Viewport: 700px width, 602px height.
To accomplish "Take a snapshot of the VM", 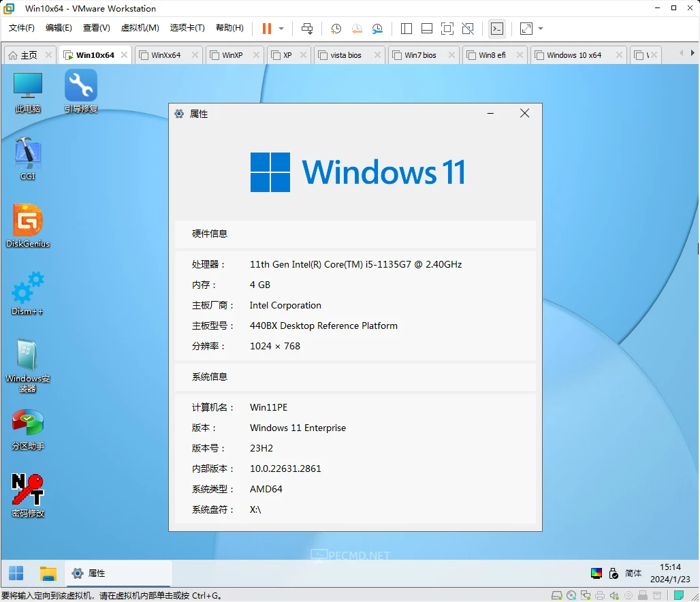I will point(336,29).
